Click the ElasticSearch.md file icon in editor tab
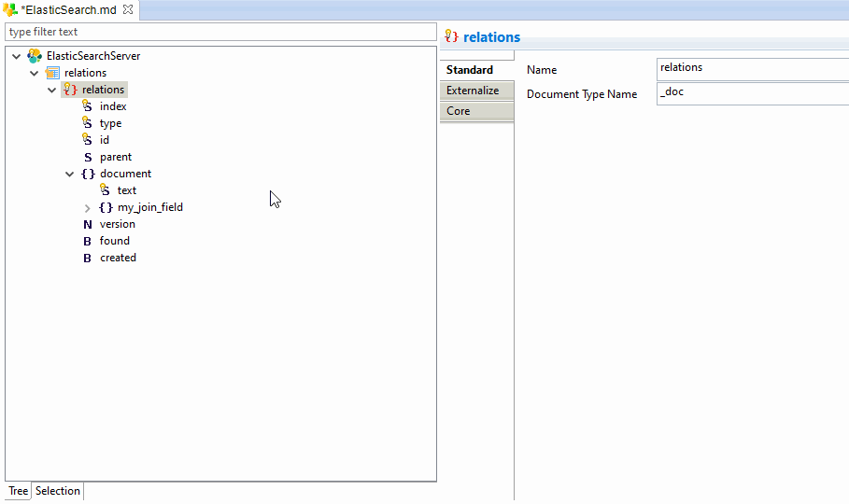The width and height of the screenshot is (849, 504). [x=9, y=9]
